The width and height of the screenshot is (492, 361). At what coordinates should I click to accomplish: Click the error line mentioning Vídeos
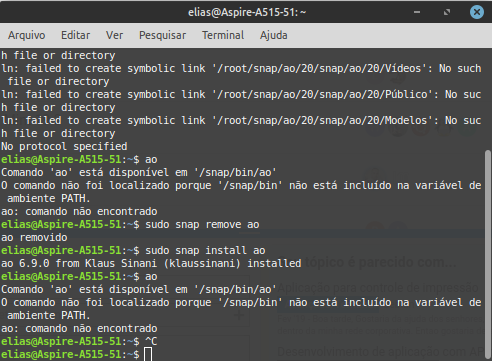pos(241,75)
